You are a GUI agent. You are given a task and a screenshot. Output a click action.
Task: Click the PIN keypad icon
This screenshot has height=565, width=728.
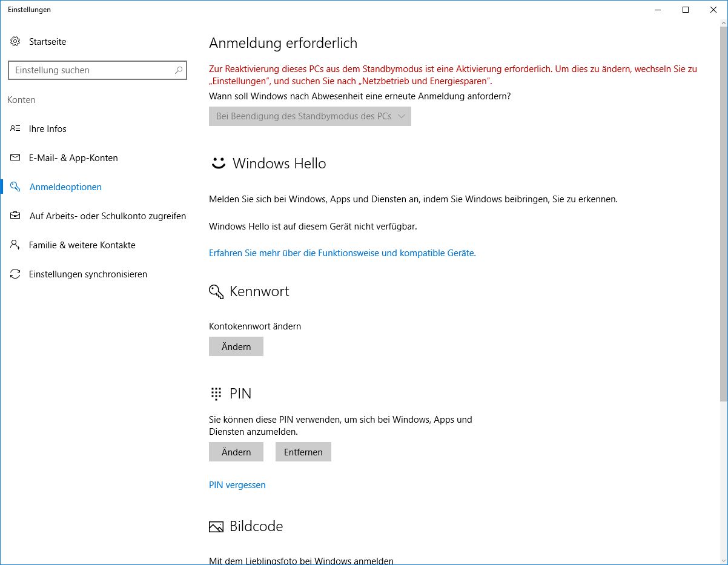[216, 394]
